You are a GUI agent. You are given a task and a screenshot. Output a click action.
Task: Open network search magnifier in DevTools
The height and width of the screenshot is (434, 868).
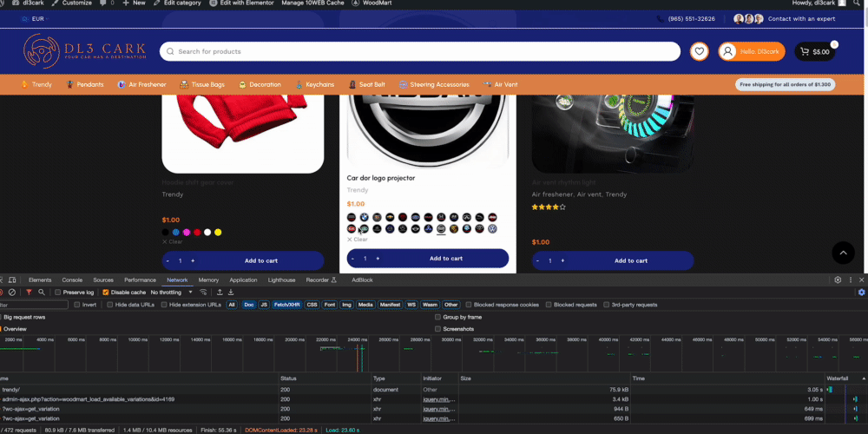[42, 293]
